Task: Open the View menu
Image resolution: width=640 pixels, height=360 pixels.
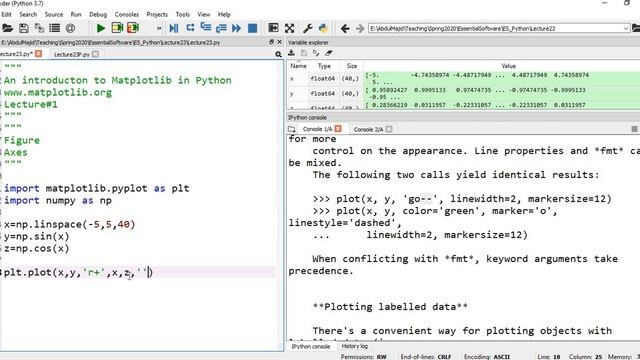Action: (x=204, y=14)
